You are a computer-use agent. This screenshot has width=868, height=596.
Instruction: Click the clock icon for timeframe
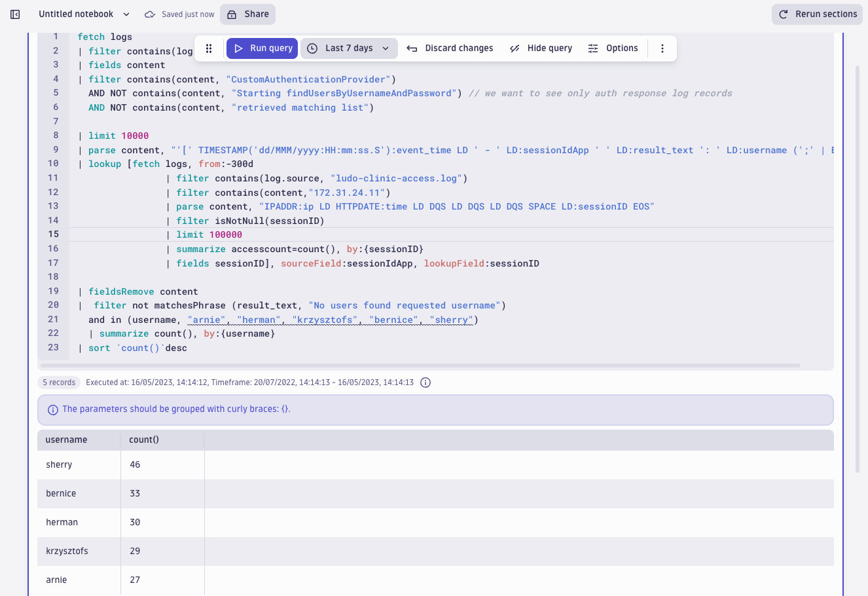pos(312,48)
